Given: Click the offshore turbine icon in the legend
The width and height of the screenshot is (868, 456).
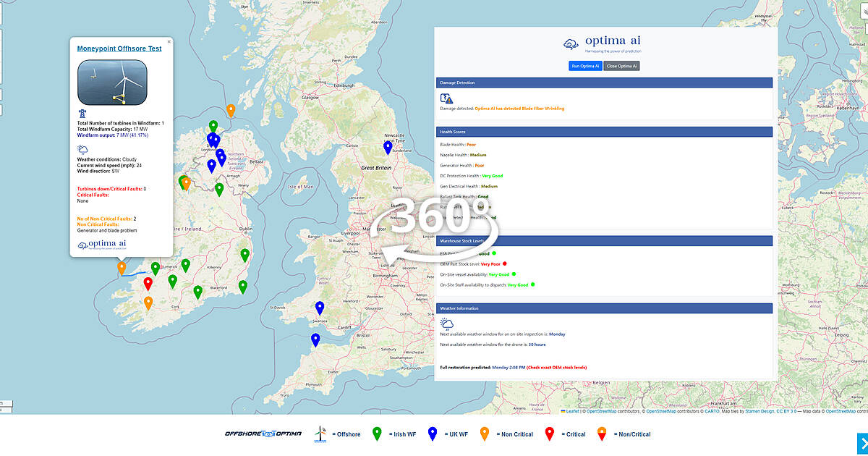Looking at the screenshot, I should click(x=320, y=434).
